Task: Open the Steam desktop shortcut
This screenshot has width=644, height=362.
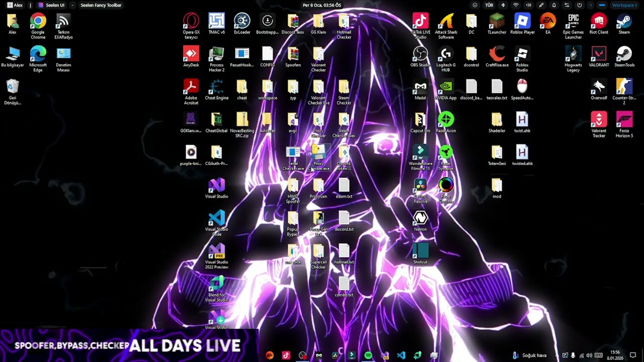Action: pyautogui.click(x=624, y=24)
